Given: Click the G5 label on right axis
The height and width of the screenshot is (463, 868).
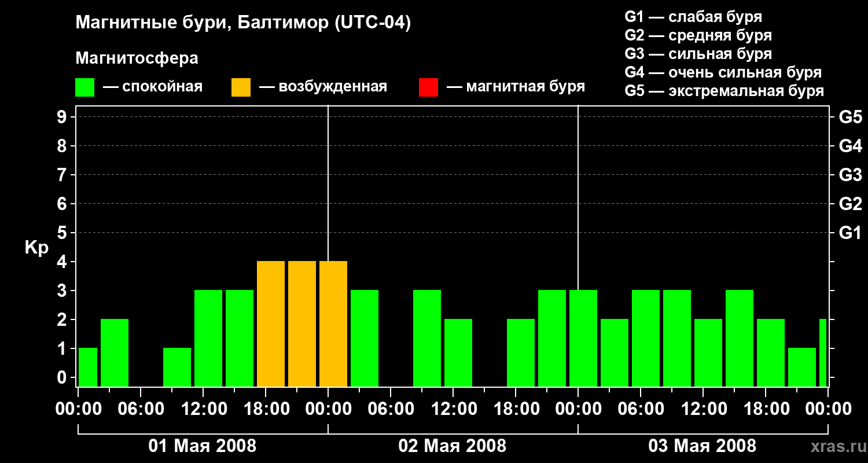Looking at the screenshot, I should (850, 117).
